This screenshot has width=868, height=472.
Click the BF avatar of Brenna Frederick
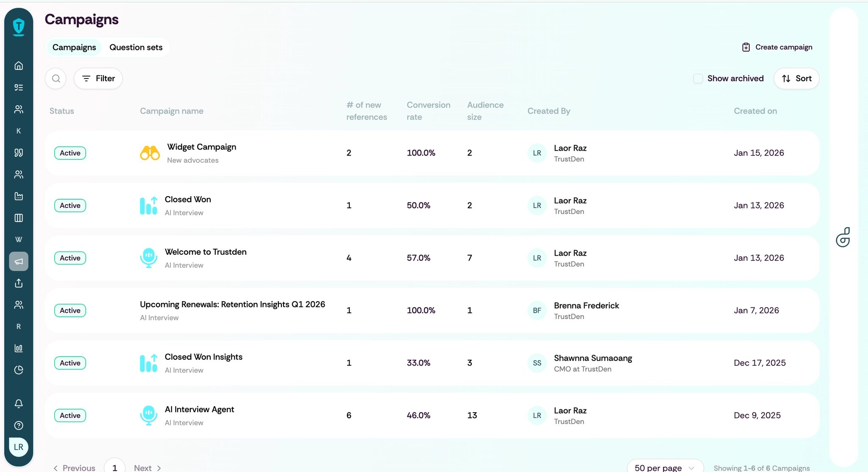[x=537, y=311]
